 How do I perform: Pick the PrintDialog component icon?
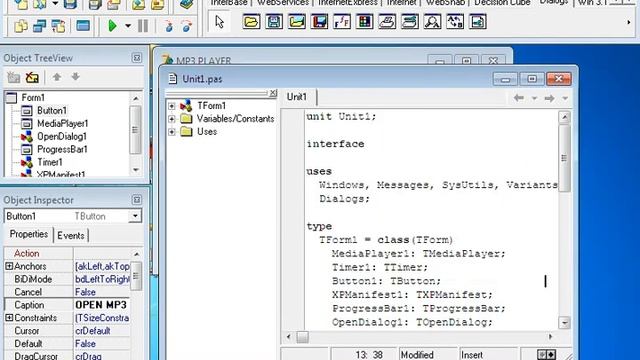[387, 22]
